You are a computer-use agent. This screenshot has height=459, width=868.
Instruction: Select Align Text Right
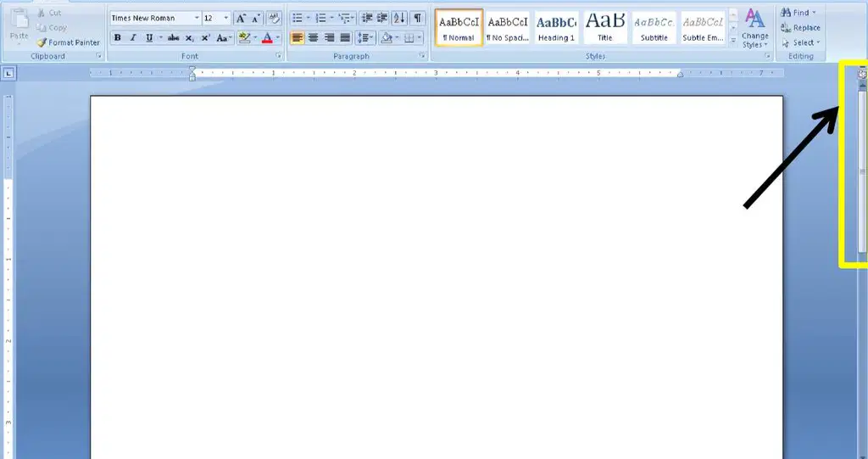click(x=330, y=37)
